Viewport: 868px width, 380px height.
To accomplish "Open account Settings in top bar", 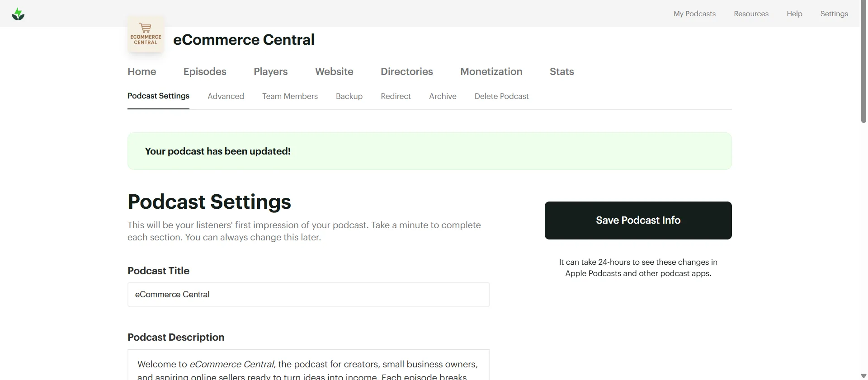I will click(x=834, y=14).
